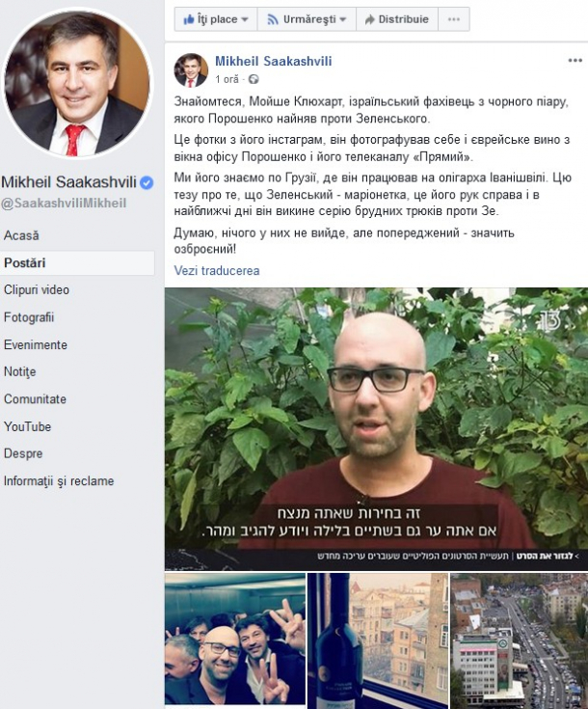Viewport: 588px width, 709px height.
Task: Click the share arrow icon on Distribuie
Action: tap(370, 19)
